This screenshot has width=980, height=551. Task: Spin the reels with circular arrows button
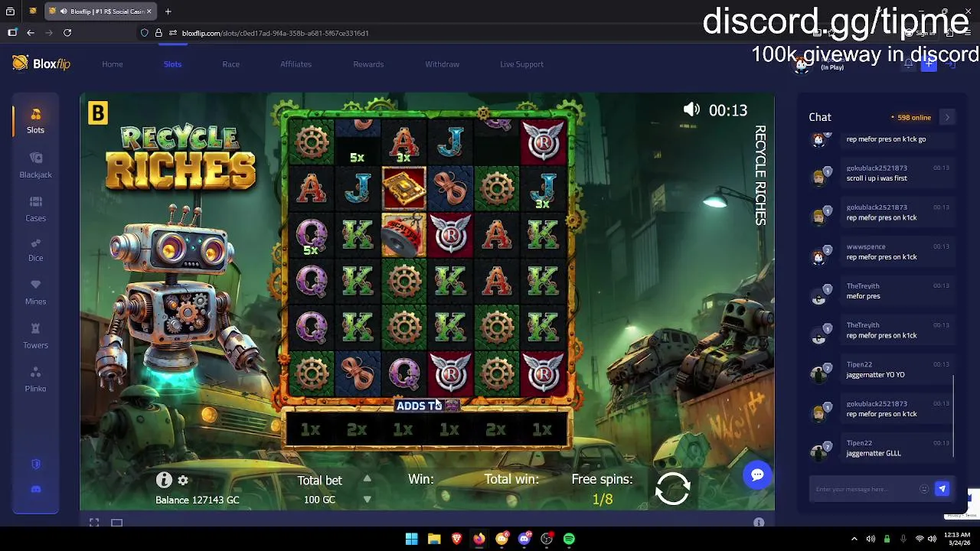point(673,489)
